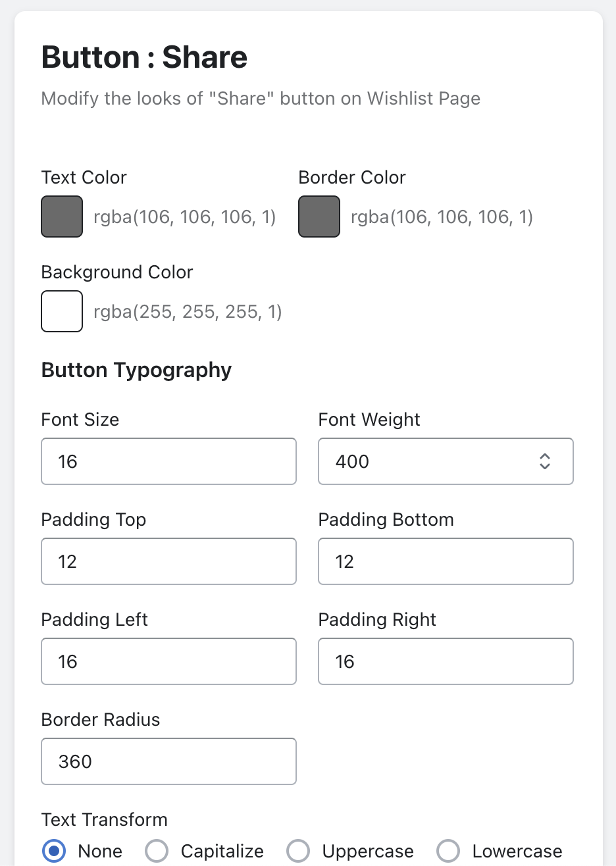Open the Text Color swatch
Image resolution: width=616 pixels, height=866 pixels.
(62, 216)
